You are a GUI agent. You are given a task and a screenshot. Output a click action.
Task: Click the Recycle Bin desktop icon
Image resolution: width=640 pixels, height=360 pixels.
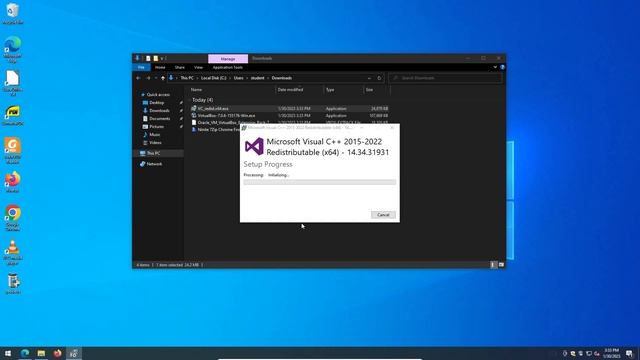13,13
